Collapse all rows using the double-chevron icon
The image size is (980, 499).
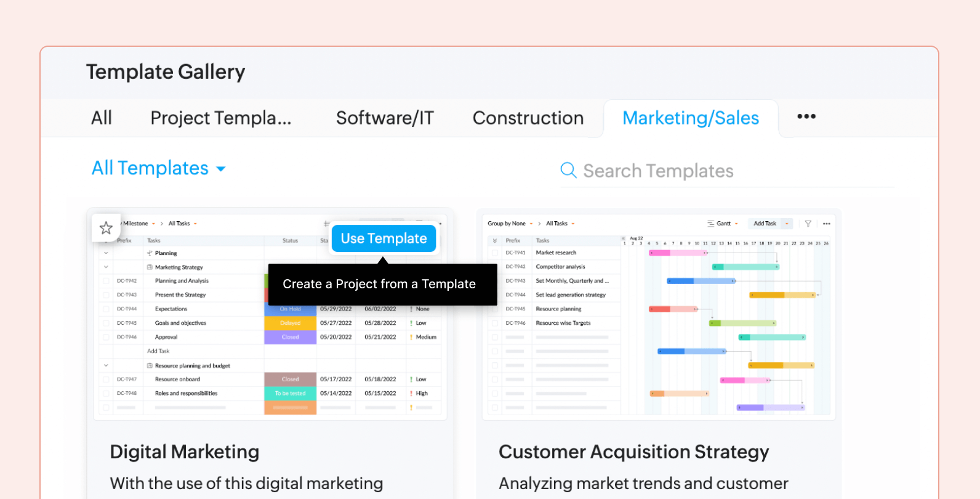[x=495, y=240]
